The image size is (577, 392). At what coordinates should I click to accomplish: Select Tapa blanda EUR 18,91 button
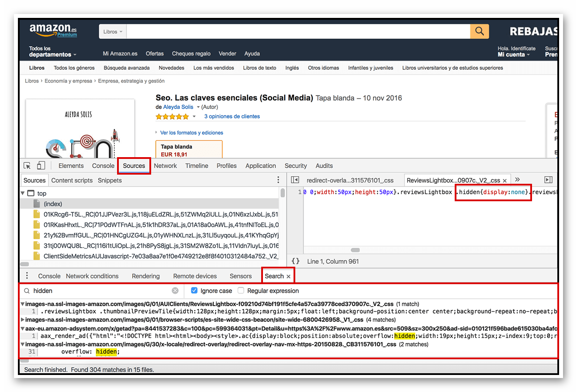click(x=189, y=150)
